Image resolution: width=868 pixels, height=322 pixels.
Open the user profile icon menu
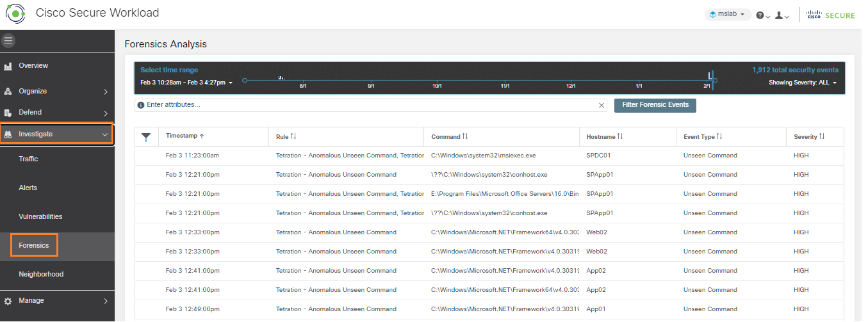[x=782, y=15]
